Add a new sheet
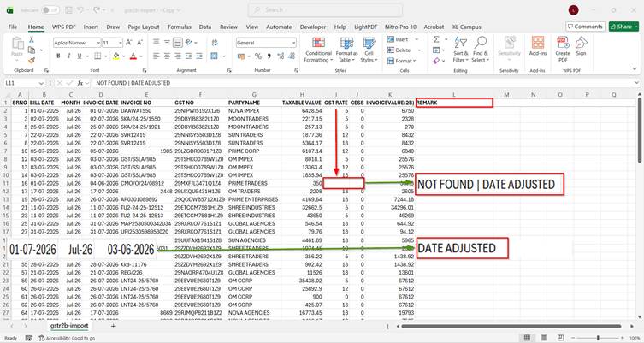The image size is (644, 343). 114,326
